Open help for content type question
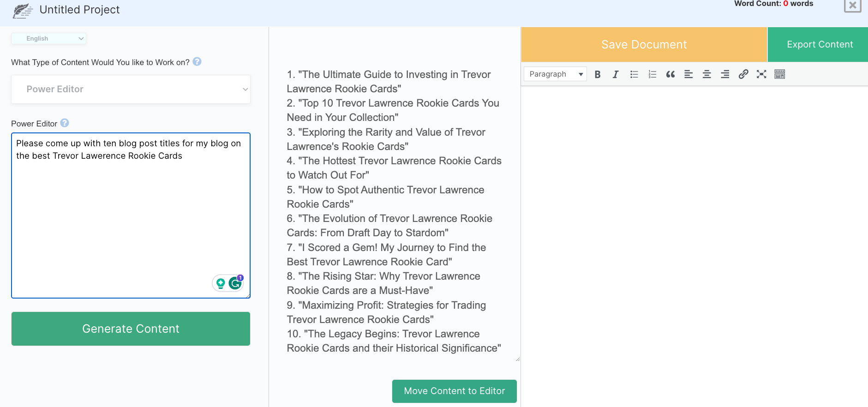Image resolution: width=868 pixels, height=407 pixels. (x=197, y=61)
